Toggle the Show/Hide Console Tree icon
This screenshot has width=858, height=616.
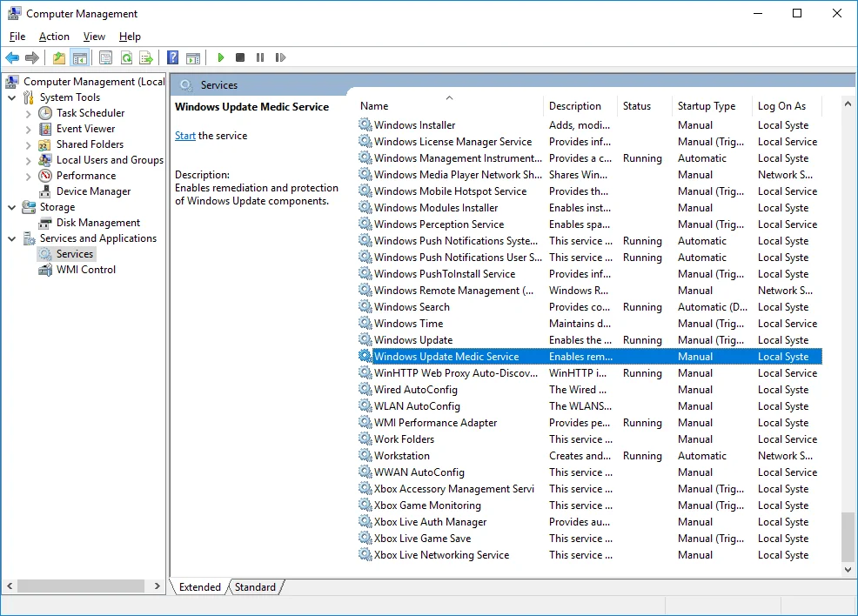coord(80,57)
